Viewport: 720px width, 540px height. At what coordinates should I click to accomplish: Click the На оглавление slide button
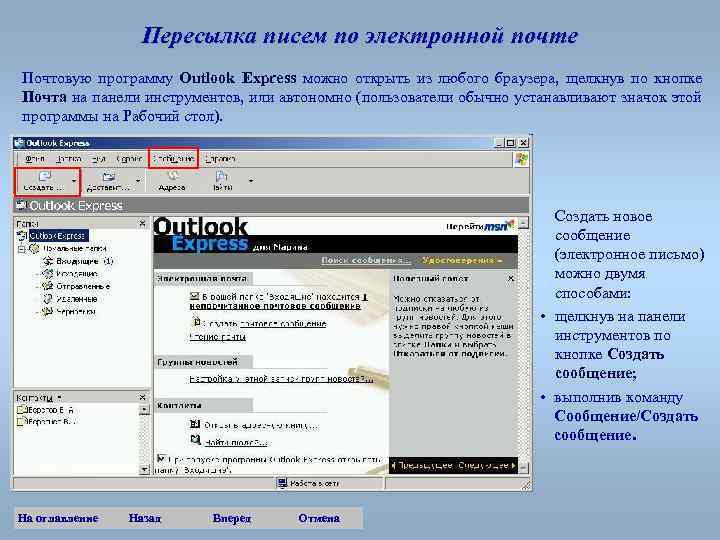(58, 518)
